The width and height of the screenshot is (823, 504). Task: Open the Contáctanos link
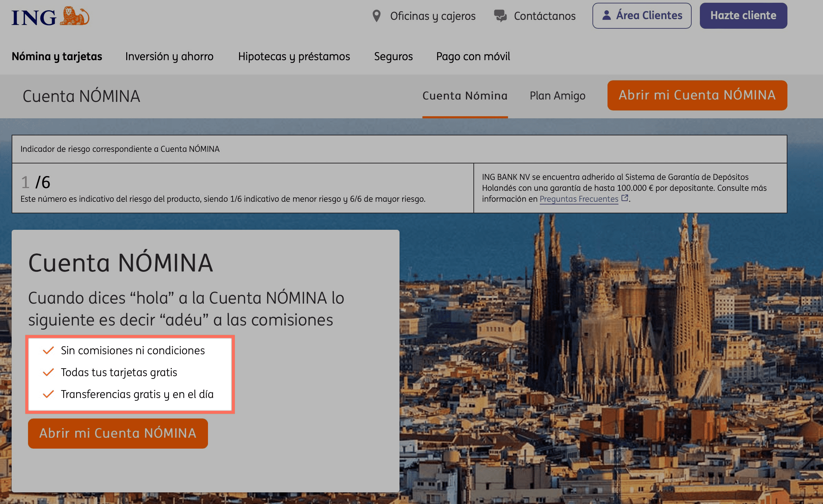point(545,16)
